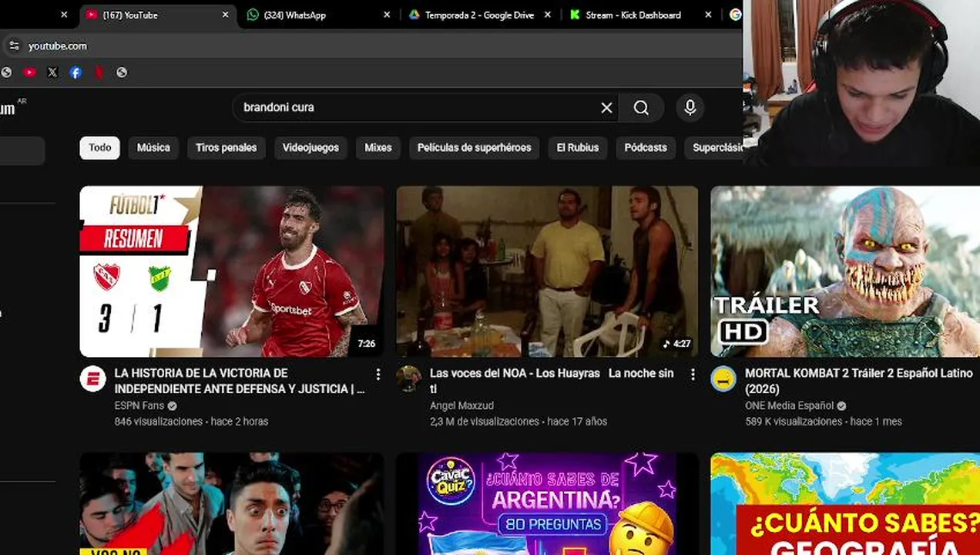Clear the search box with the X icon

click(x=606, y=108)
